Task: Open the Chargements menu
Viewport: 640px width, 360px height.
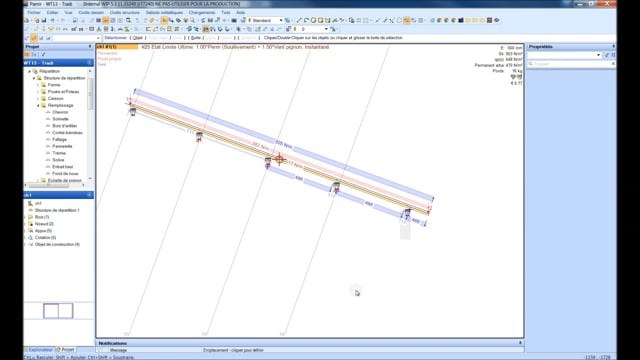Action: pos(202,13)
